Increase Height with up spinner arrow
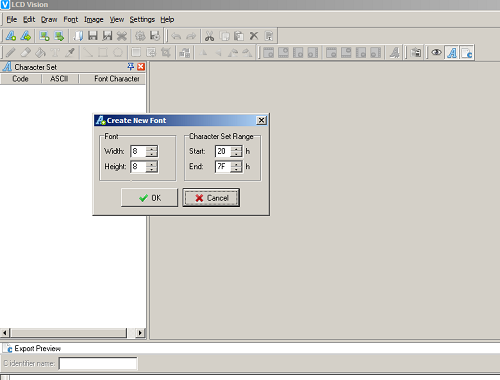The image size is (500, 380). 152,164
